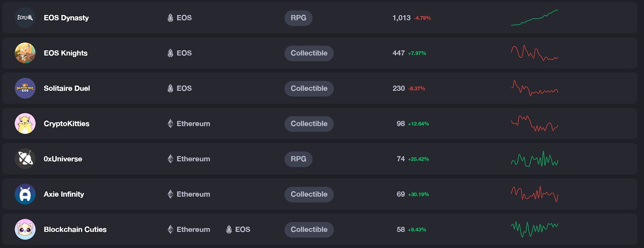Open the Blockchain Cuties avatar icon
Image resolution: width=644 pixels, height=248 pixels.
tap(25, 229)
